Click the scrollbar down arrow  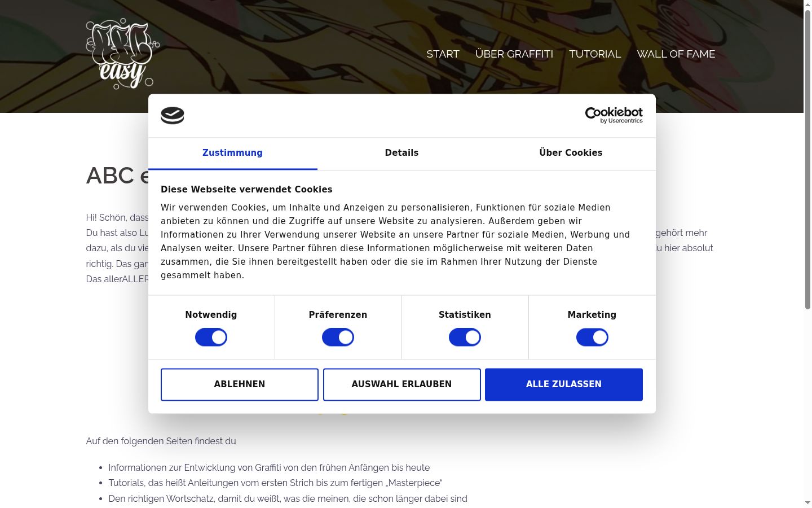click(807, 503)
